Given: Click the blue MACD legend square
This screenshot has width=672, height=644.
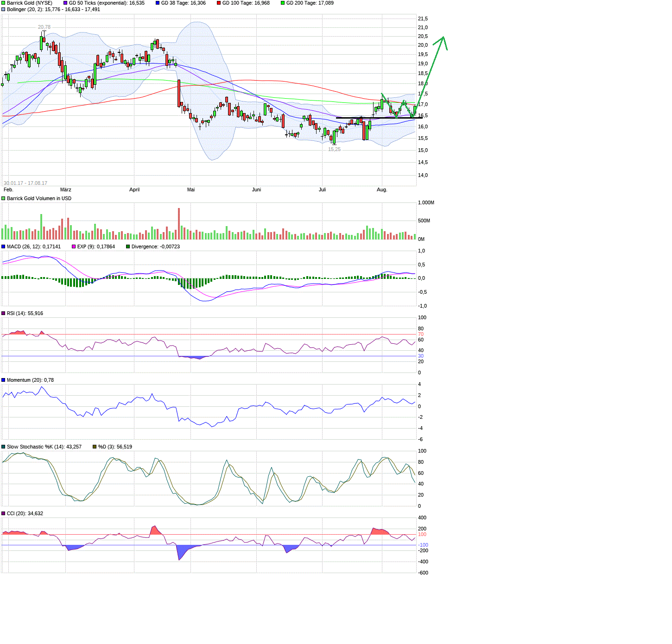Looking at the screenshot, I should pos(3,246).
